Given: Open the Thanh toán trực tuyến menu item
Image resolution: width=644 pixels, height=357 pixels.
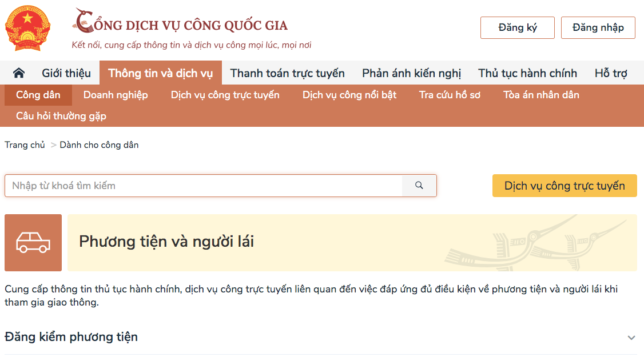Looking at the screenshot, I should (x=285, y=73).
